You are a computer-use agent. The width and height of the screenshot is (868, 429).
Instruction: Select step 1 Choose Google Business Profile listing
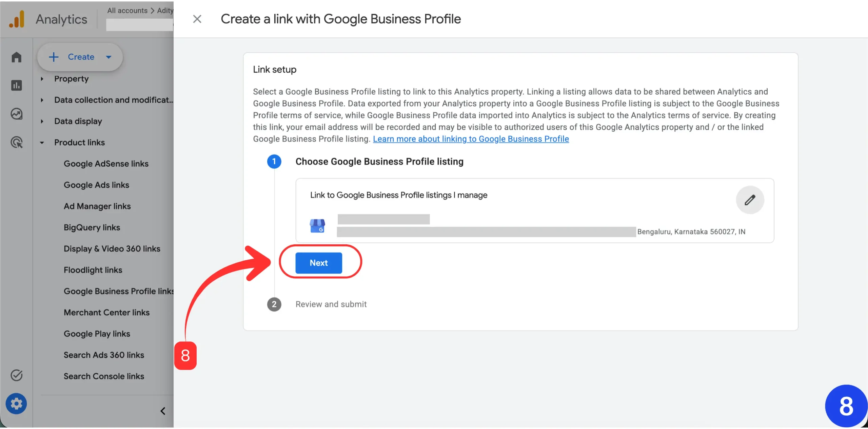pyautogui.click(x=379, y=162)
